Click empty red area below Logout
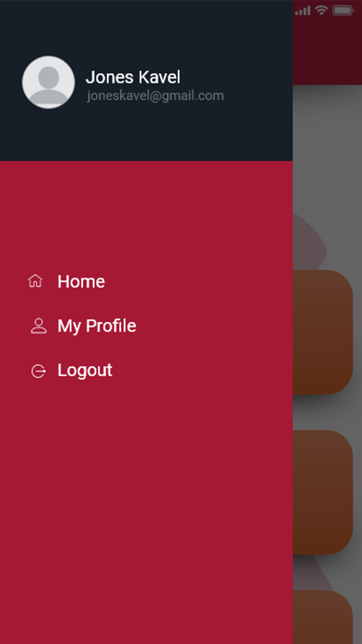Image resolution: width=362 pixels, height=644 pixels. click(146, 512)
